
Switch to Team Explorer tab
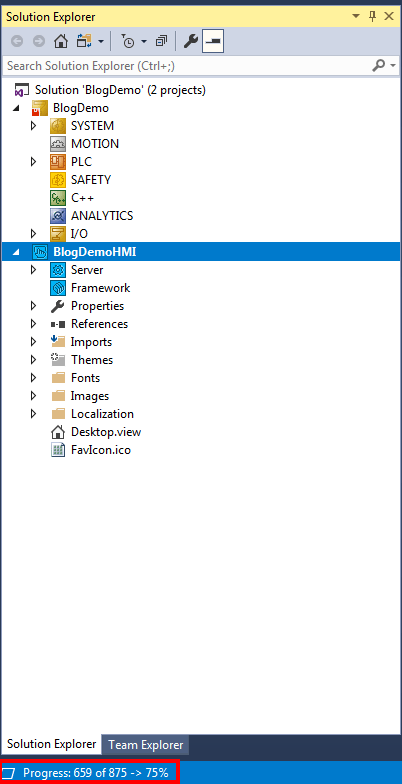click(x=146, y=745)
